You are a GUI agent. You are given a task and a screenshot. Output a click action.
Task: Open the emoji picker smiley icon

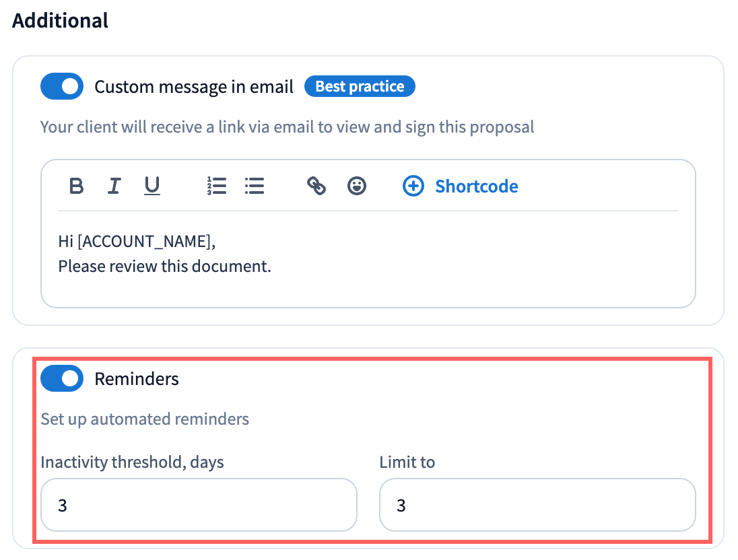point(357,186)
